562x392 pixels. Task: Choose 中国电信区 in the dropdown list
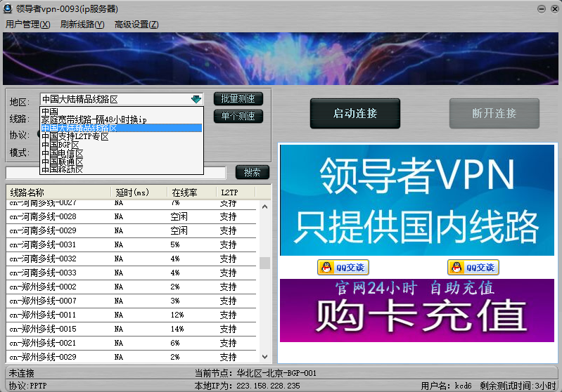coord(63,154)
